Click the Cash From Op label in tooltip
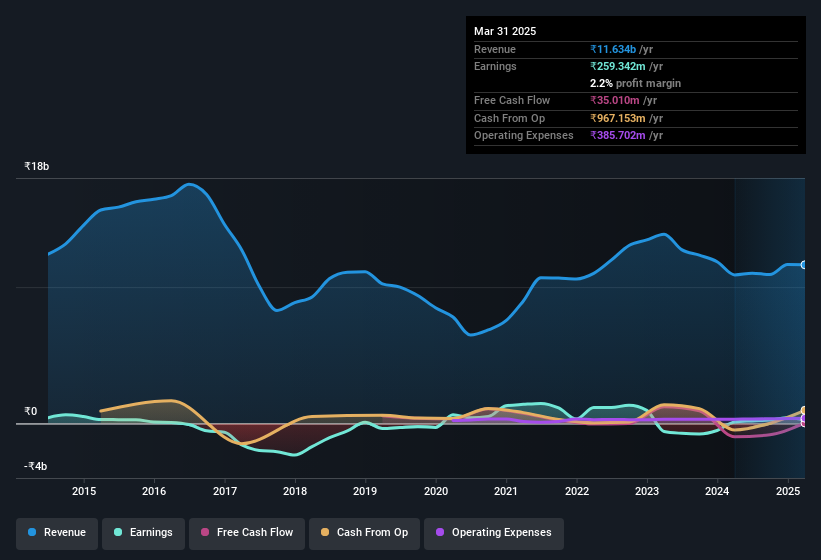821x560 pixels. click(509, 118)
